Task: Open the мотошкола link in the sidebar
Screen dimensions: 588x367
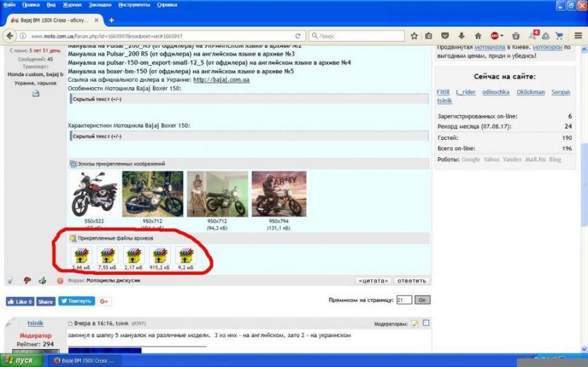Action: 490,47
